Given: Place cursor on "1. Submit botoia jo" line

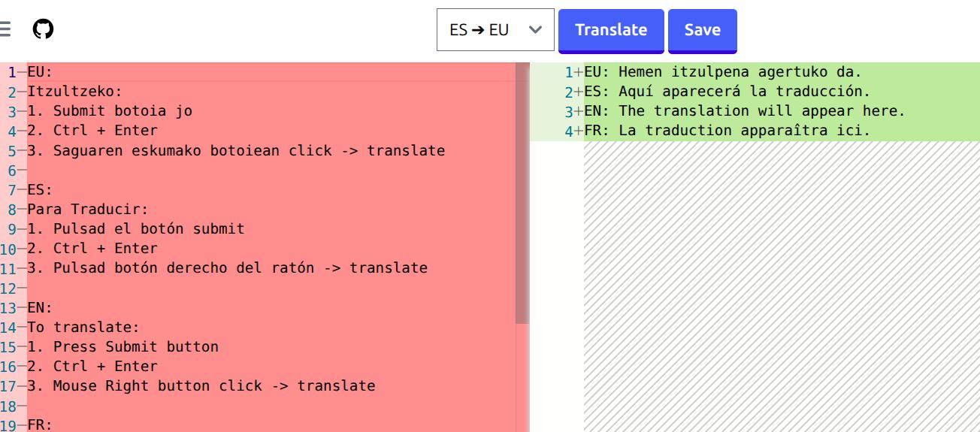Looking at the screenshot, I should click(x=110, y=111).
